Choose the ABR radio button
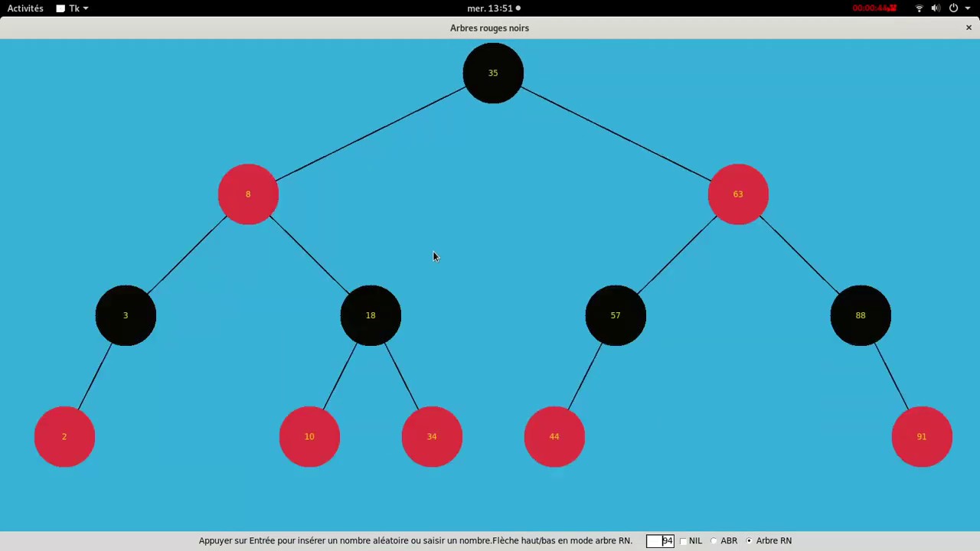The width and height of the screenshot is (980, 551). coord(714,541)
